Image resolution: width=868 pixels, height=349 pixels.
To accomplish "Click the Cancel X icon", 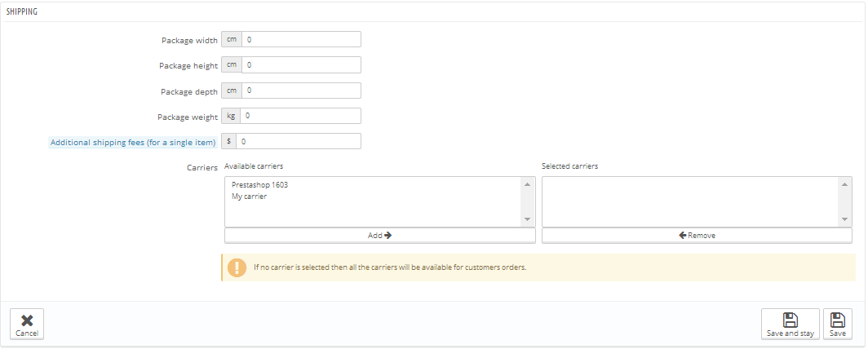I will tap(26, 320).
